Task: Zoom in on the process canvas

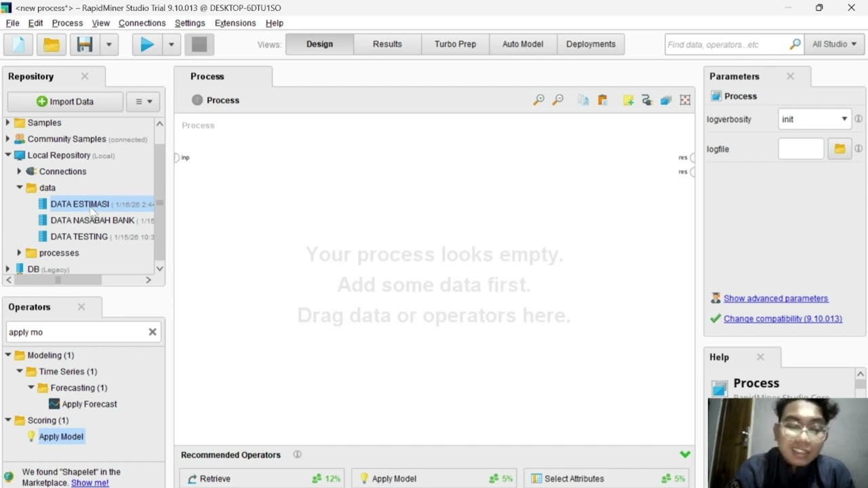Action: click(x=538, y=100)
